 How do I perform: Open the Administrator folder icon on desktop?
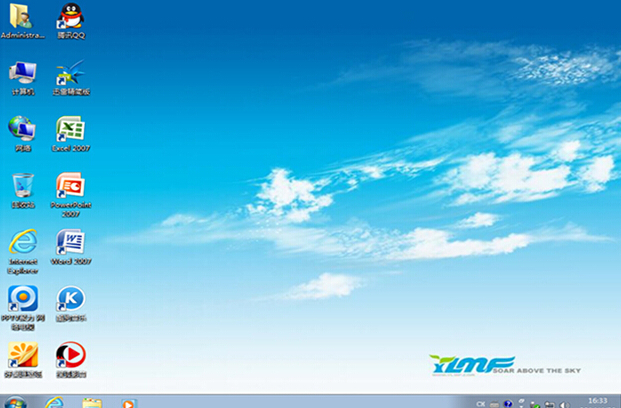(22, 21)
